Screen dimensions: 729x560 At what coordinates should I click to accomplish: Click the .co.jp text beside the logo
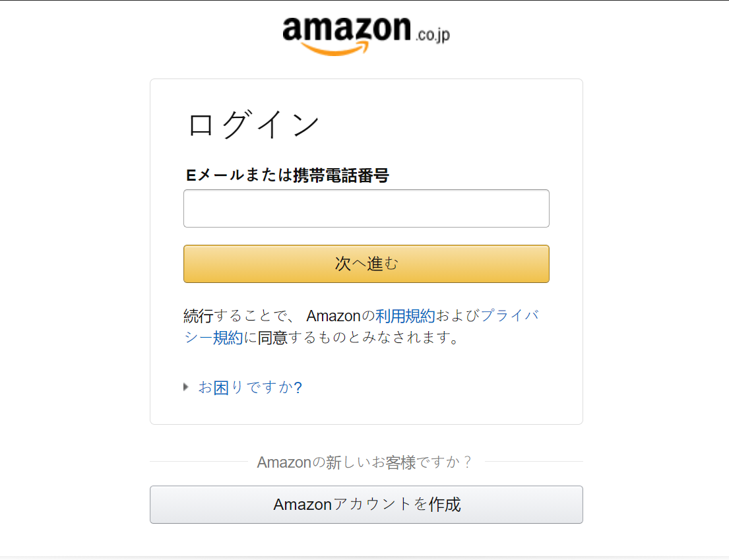(433, 36)
